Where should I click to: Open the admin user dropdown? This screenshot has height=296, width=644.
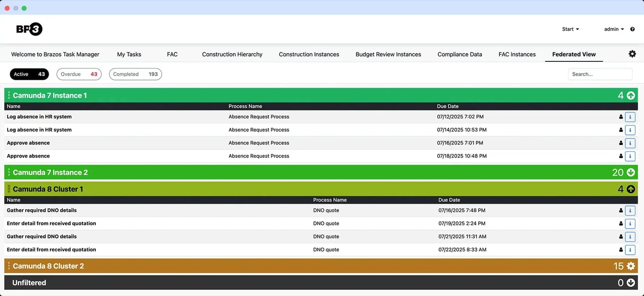614,30
